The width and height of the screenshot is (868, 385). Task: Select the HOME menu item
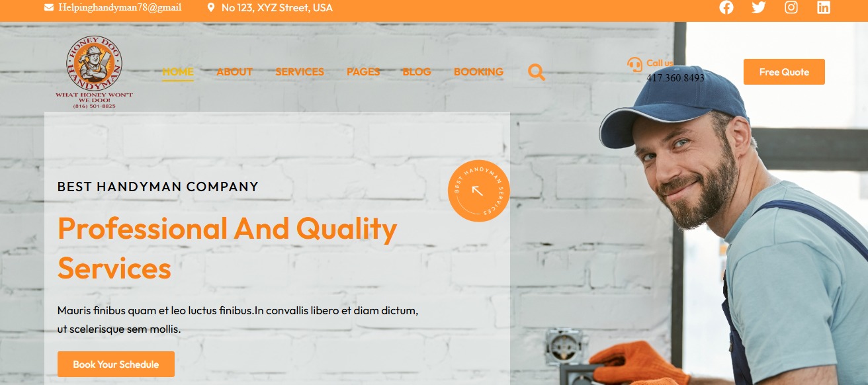(x=178, y=72)
